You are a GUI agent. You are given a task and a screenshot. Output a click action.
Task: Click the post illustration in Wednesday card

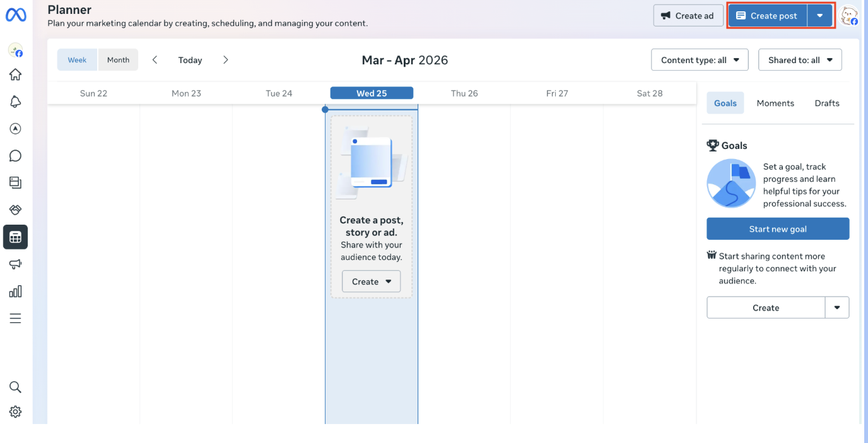[x=372, y=163]
